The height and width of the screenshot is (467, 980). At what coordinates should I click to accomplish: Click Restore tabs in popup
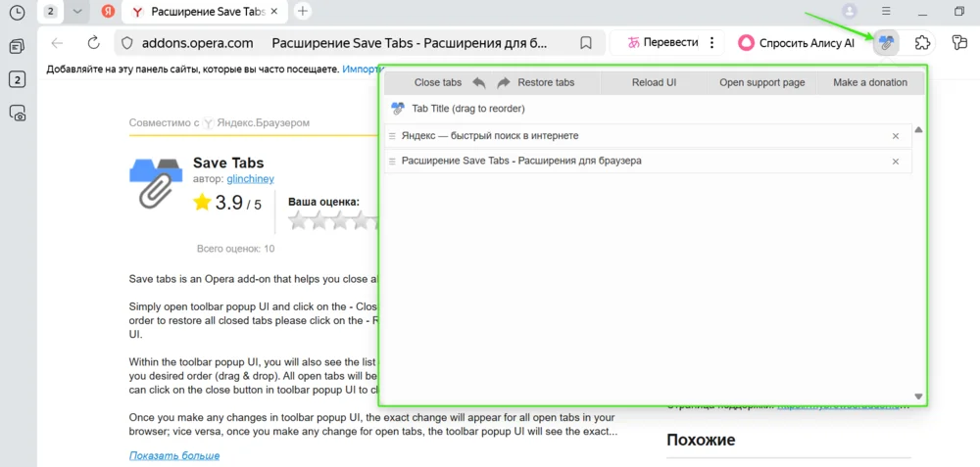pos(546,82)
